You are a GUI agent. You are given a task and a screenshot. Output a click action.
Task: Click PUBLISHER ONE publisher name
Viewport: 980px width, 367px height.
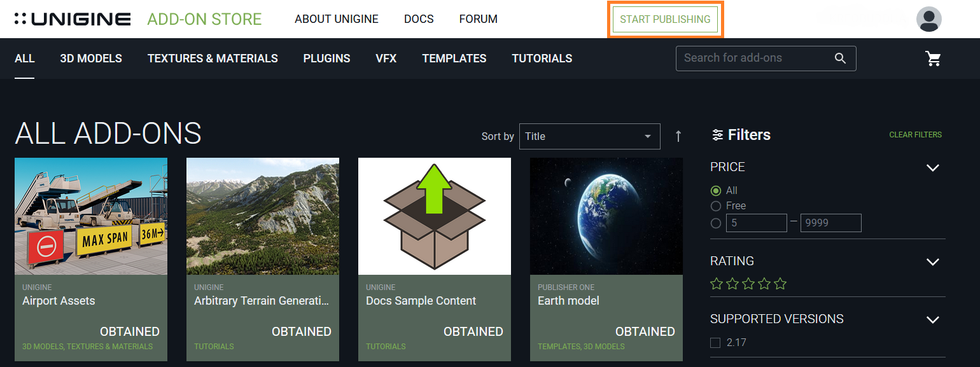(x=566, y=287)
